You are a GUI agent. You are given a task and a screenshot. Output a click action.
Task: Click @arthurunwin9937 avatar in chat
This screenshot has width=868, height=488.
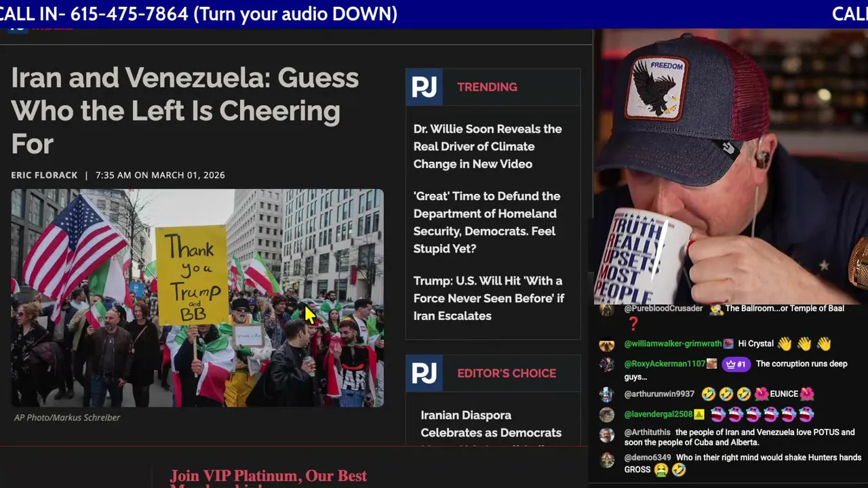pos(607,394)
